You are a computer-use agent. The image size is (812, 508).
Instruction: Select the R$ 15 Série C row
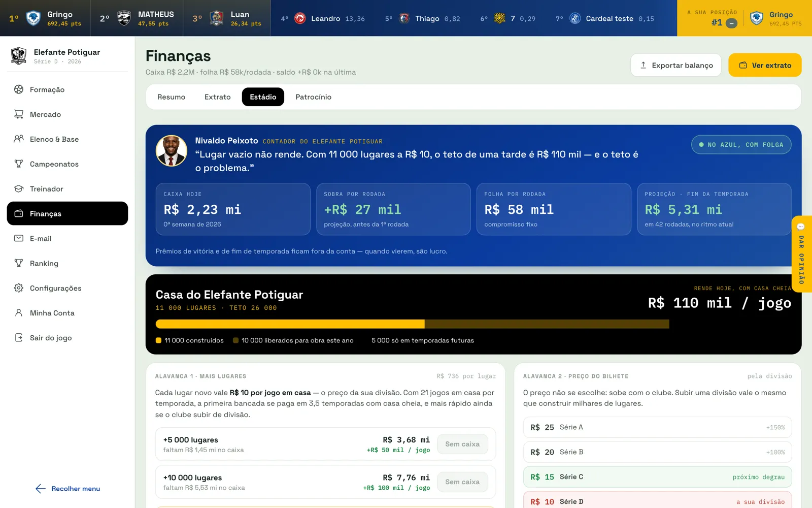pos(657,477)
